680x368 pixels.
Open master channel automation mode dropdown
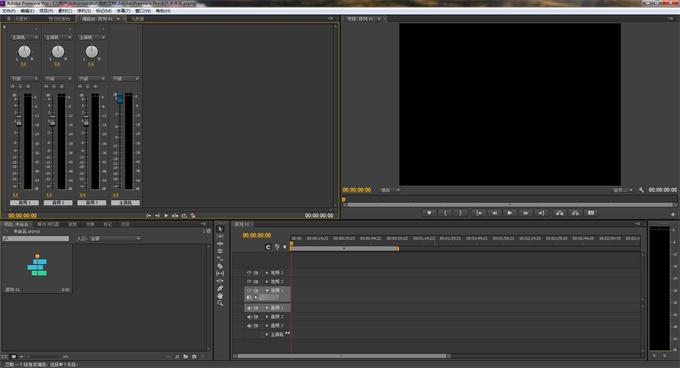click(125, 78)
